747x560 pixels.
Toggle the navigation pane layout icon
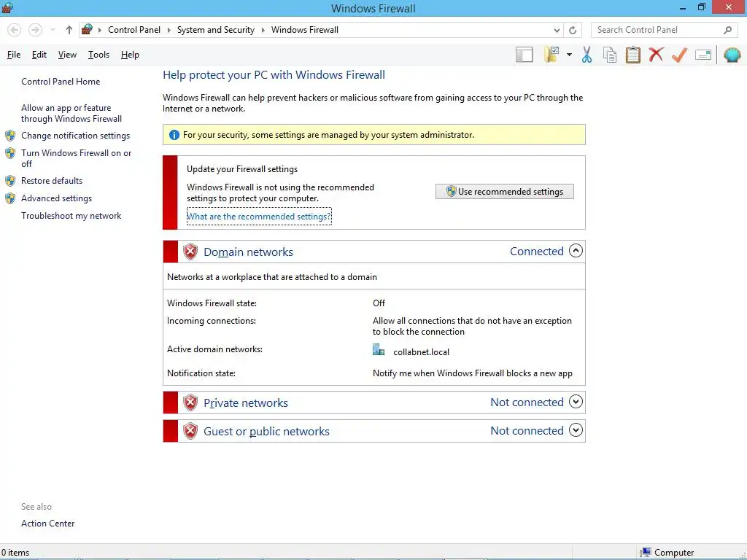click(524, 55)
